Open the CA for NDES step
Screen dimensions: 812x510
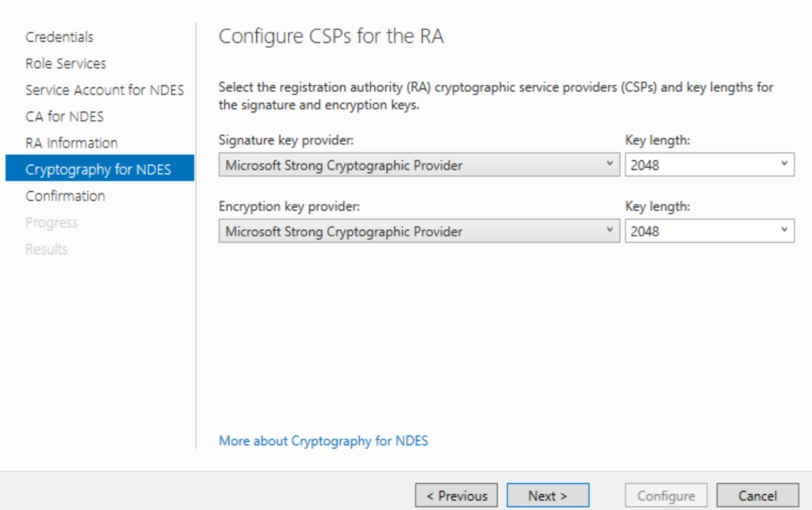pos(65,117)
